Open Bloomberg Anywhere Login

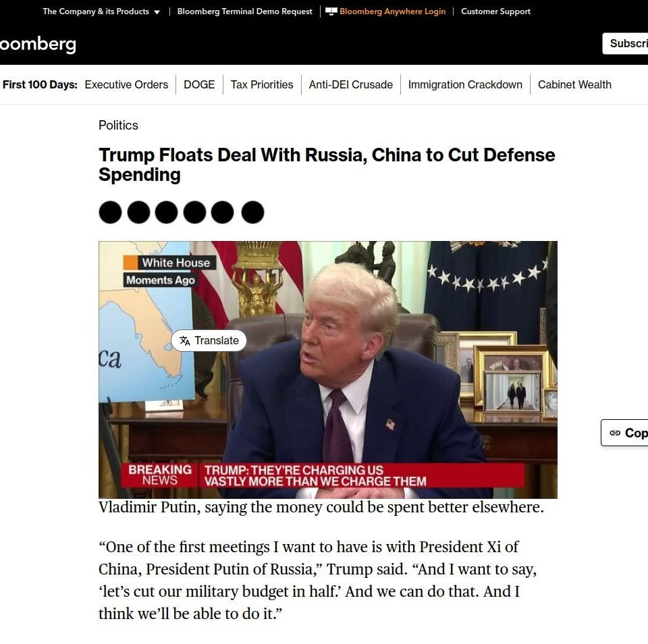point(393,11)
